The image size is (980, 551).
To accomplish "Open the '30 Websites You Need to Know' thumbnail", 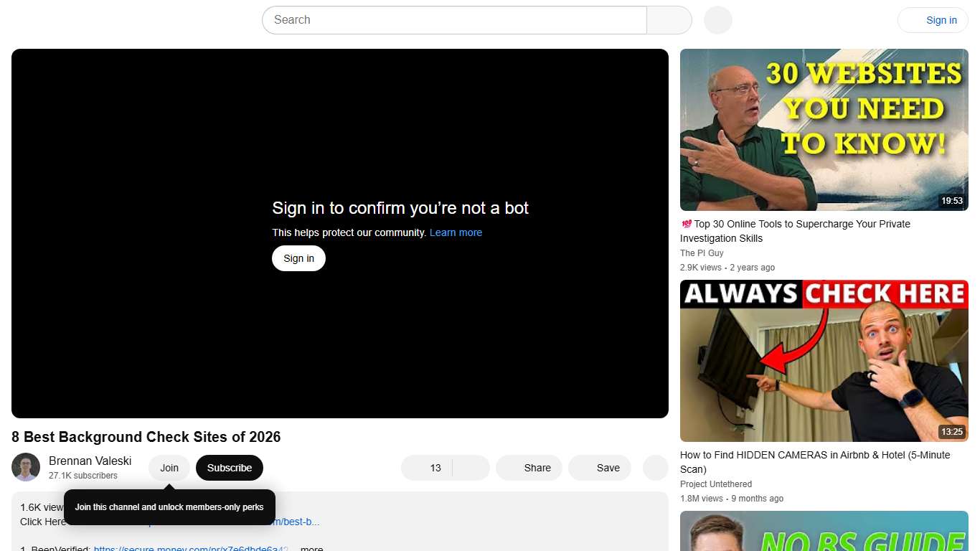I will tap(824, 131).
